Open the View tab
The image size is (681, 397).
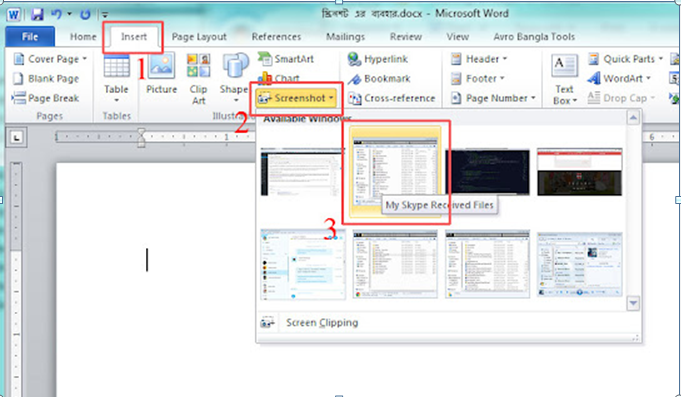click(458, 37)
